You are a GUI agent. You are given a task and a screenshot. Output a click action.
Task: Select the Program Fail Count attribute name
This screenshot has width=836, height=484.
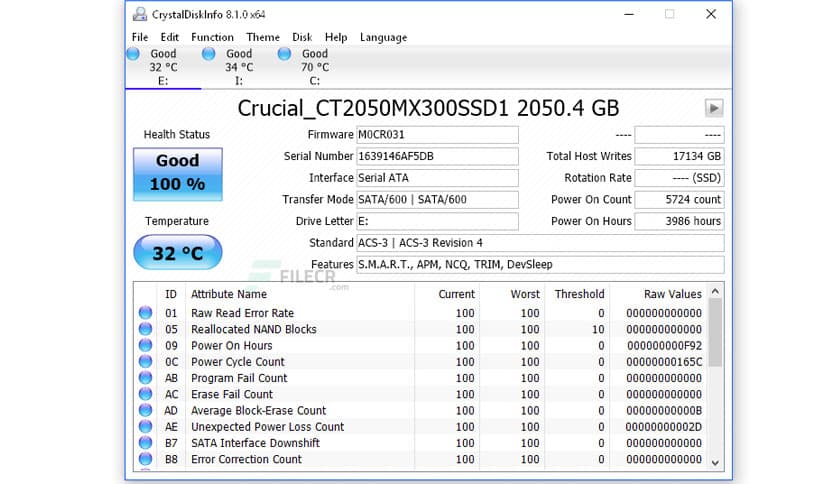[239, 378]
